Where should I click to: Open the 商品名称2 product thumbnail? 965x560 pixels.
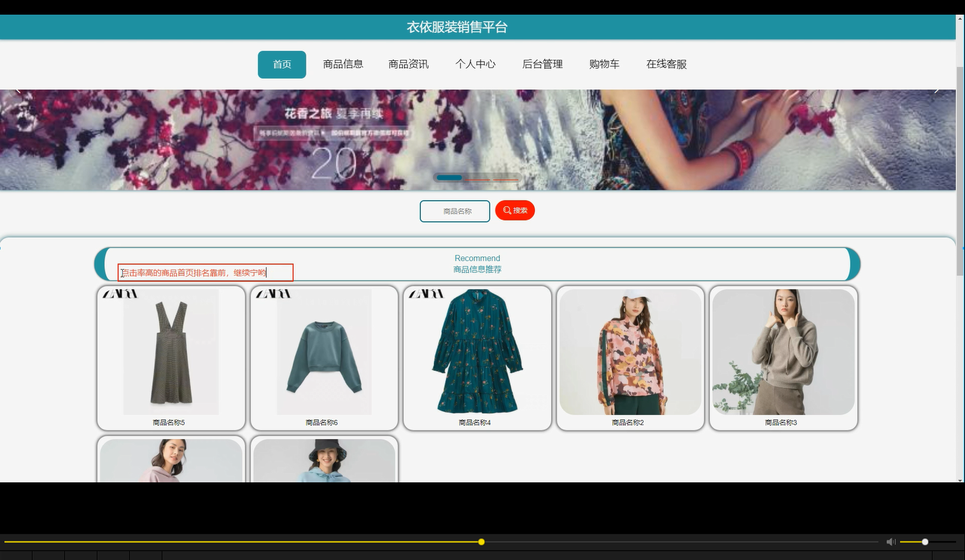point(630,352)
